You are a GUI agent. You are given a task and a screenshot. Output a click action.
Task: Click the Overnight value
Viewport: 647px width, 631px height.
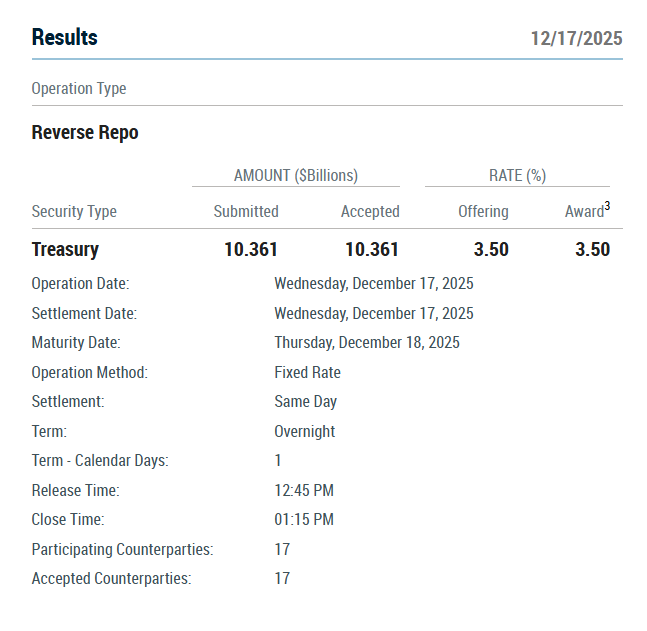[305, 431]
